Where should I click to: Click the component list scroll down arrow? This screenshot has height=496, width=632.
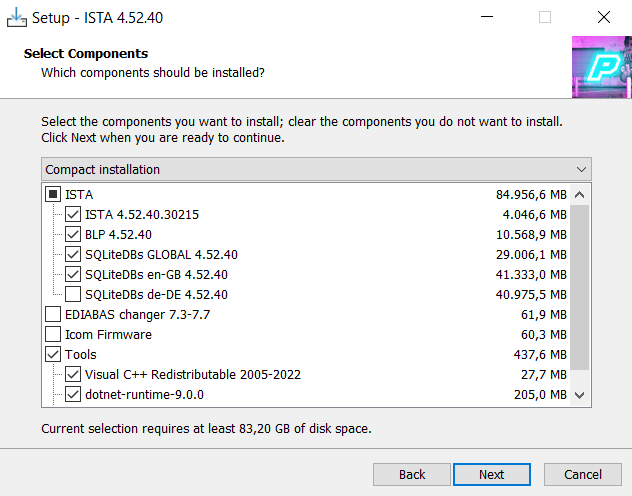580,395
